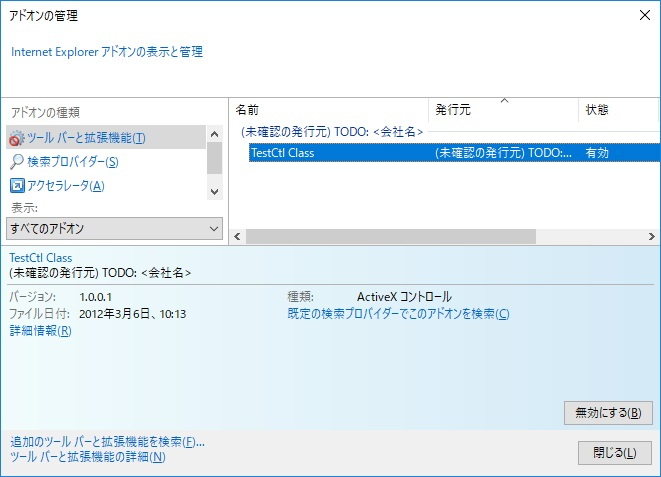The width and height of the screenshot is (661, 477).
Task: Select the ツール バーと拡張機能 gear icon
Action: pyautogui.click(x=17, y=138)
